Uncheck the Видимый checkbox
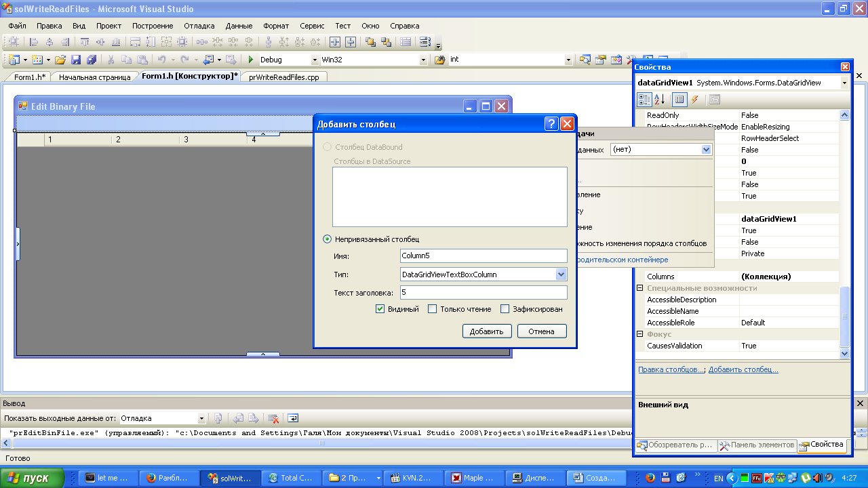Image resolution: width=868 pixels, height=488 pixels. coord(380,309)
